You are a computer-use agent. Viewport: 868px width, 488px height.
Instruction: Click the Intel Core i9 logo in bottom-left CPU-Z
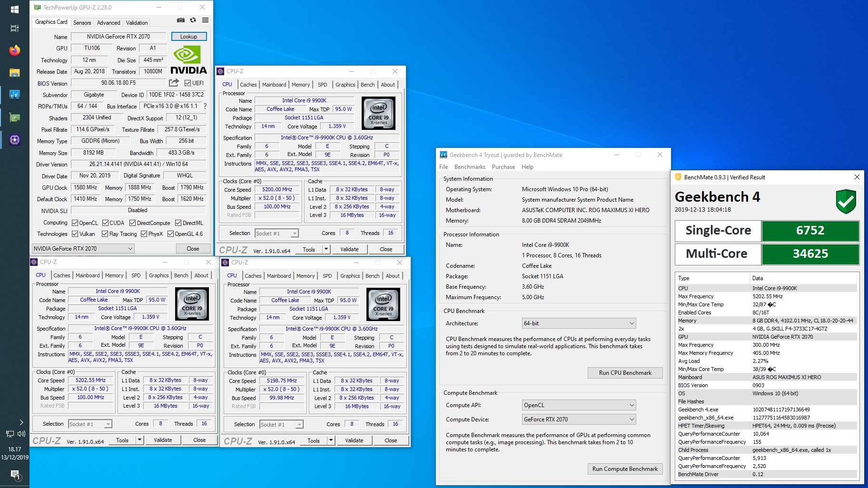point(192,304)
